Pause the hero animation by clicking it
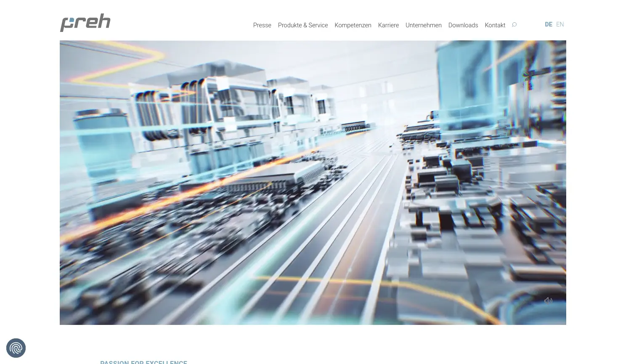This screenshot has width=631, height=364. click(x=313, y=182)
